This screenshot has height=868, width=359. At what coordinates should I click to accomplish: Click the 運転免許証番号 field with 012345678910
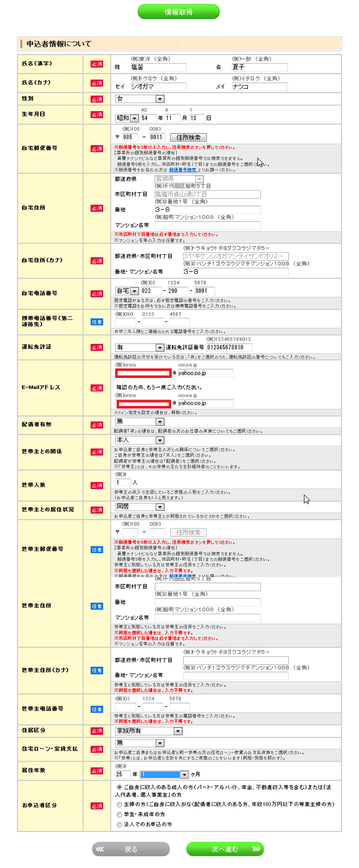tap(229, 347)
